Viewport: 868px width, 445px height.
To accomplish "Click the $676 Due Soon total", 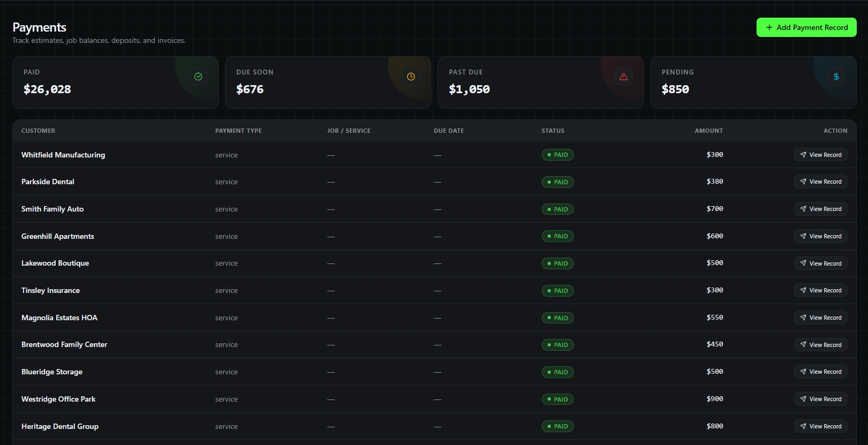I will click(x=250, y=89).
